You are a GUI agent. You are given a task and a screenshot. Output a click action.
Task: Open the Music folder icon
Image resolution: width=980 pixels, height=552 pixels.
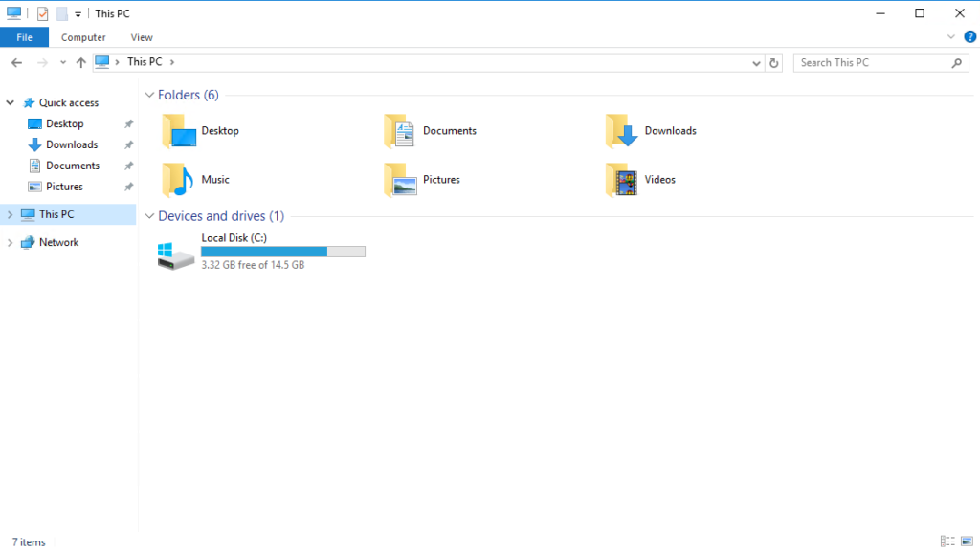(x=178, y=180)
